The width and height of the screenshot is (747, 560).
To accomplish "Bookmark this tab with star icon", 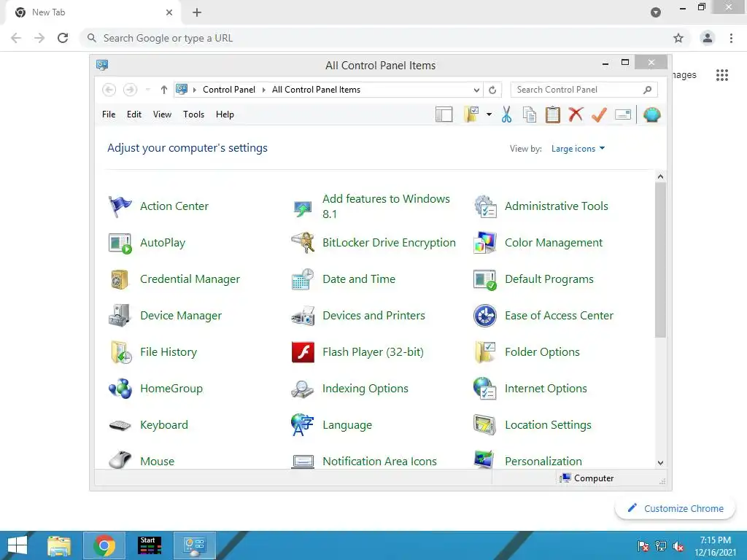I will [x=678, y=38].
